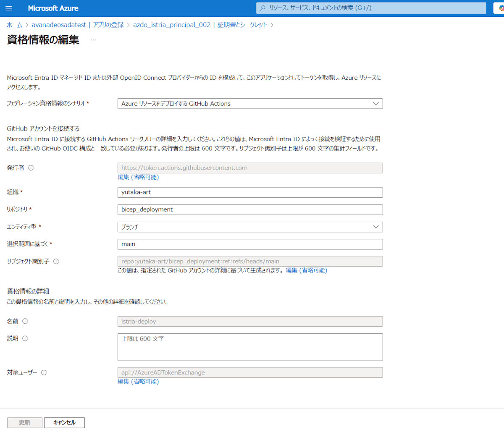
Task: Click the 組織 field containing yutaka-art
Action: click(250, 192)
